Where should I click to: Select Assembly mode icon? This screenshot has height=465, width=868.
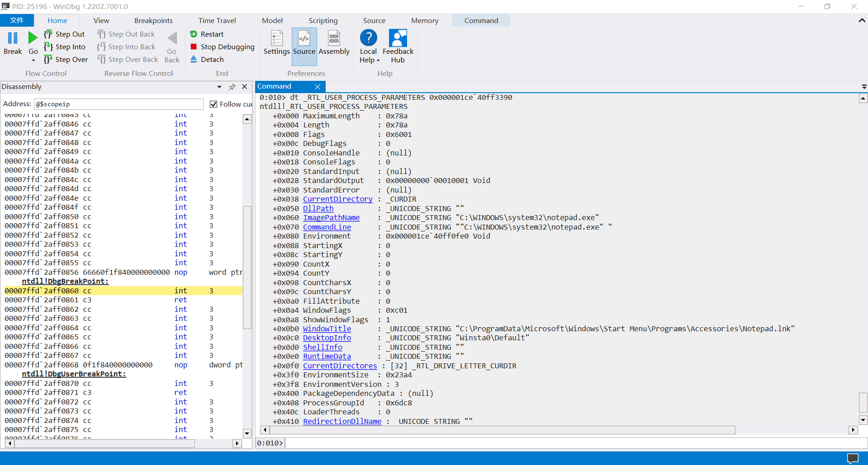[334, 38]
